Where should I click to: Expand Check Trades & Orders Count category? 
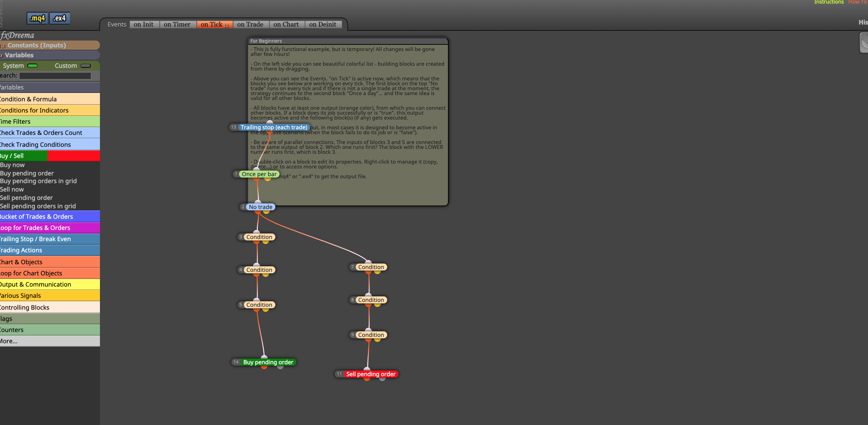50,132
